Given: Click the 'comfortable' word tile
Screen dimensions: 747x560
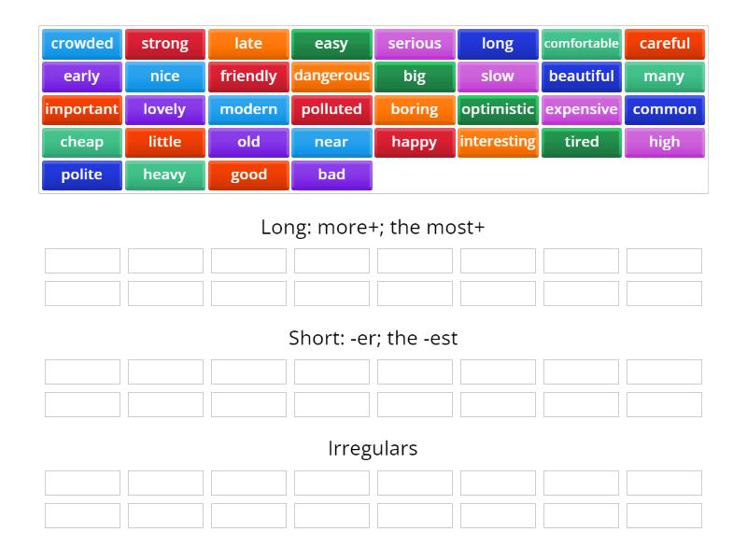Looking at the screenshot, I should coord(581,43).
